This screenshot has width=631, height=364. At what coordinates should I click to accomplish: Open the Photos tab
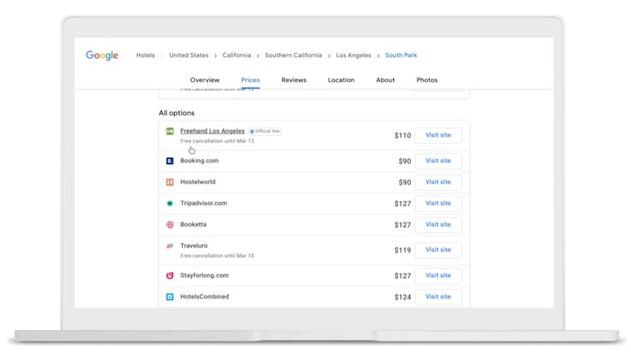[x=426, y=80]
